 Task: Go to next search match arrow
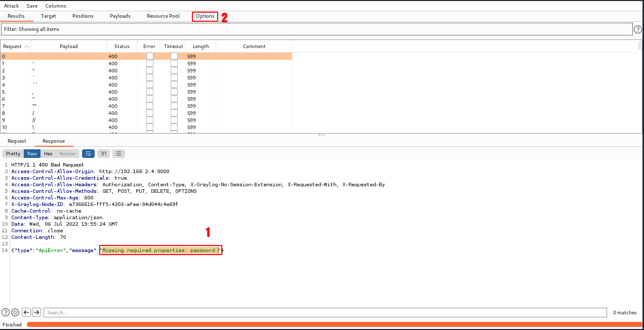point(36,312)
